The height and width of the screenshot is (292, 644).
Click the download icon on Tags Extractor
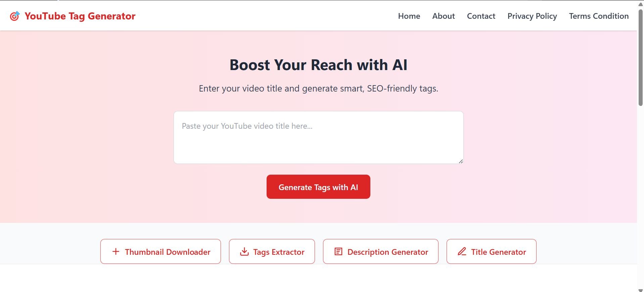coord(244,251)
